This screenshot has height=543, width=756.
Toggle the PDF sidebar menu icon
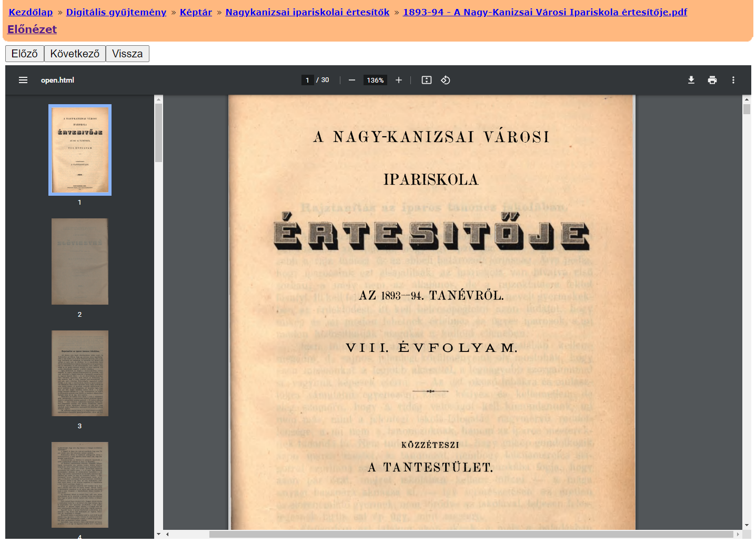[23, 80]
